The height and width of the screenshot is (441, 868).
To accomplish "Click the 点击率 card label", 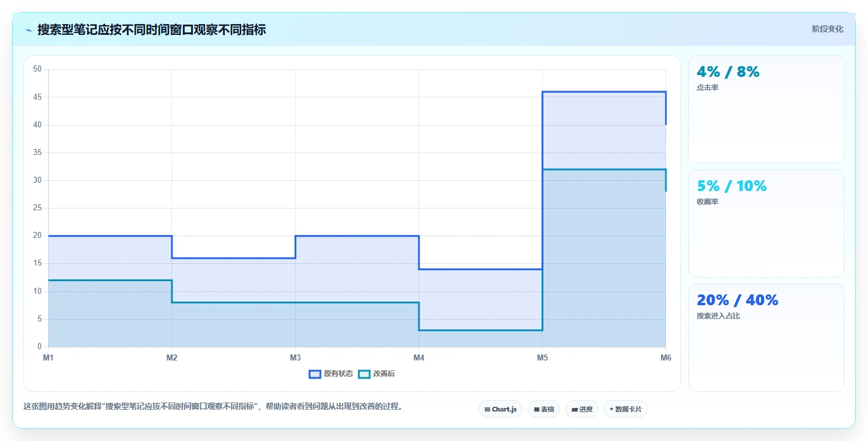I will click(x=708, y=88).
